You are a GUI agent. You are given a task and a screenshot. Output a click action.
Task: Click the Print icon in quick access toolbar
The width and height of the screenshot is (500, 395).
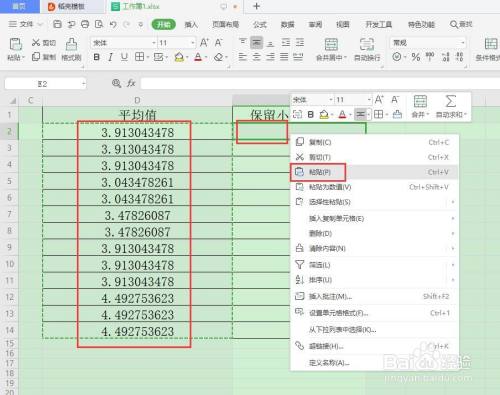pos(85,24)
